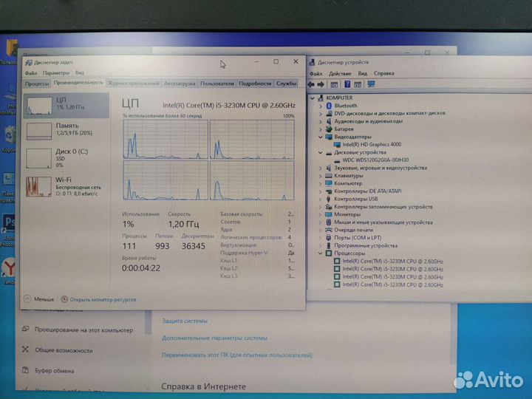This screenshot has height=399, width=532.
Task: Click the Очереди печати item
Action: click(x=353, y=230)
